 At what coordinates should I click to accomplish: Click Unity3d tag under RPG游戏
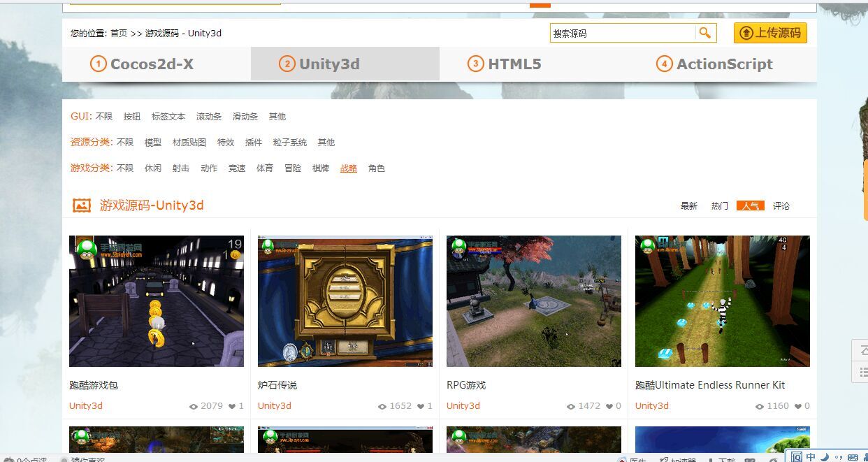coord(463,406)
